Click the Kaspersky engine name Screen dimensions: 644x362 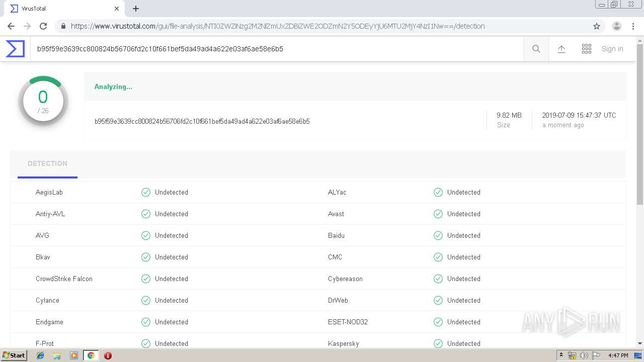click(344, 343)
